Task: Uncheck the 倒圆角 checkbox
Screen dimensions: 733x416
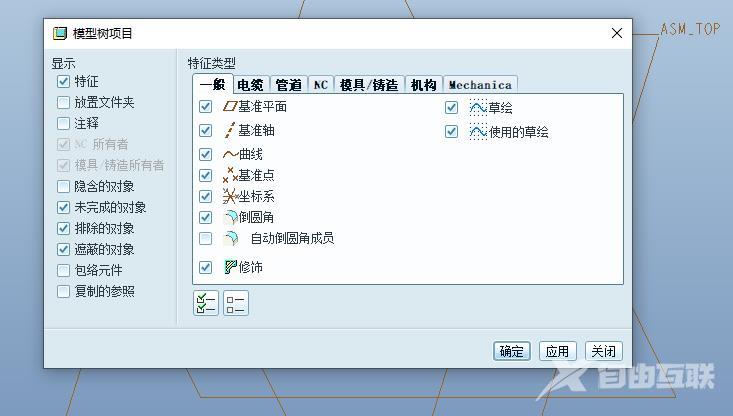Action: (205, 217)
